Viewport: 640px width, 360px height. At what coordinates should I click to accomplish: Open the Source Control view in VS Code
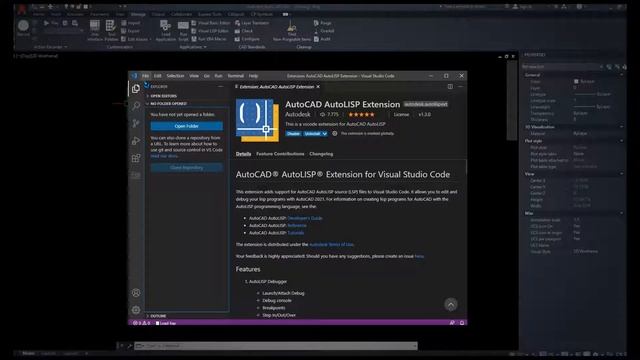click(136, 123)
